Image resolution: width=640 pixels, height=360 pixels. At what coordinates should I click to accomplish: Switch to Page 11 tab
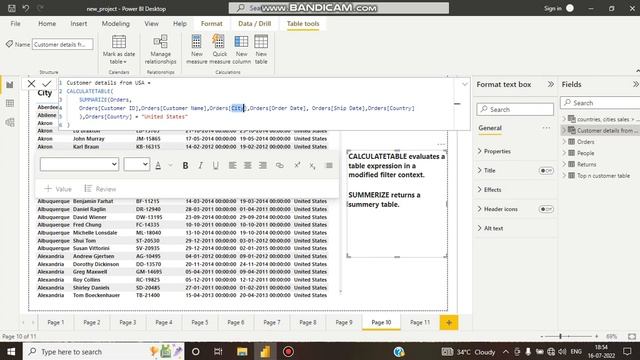coord(420,322)
